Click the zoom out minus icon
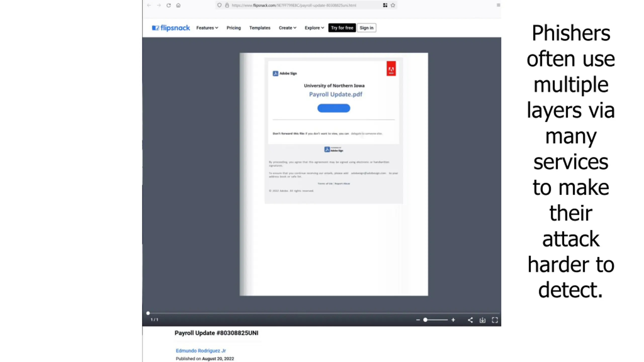The width and height of the screenshot is (644, 362). pos(418,320)
